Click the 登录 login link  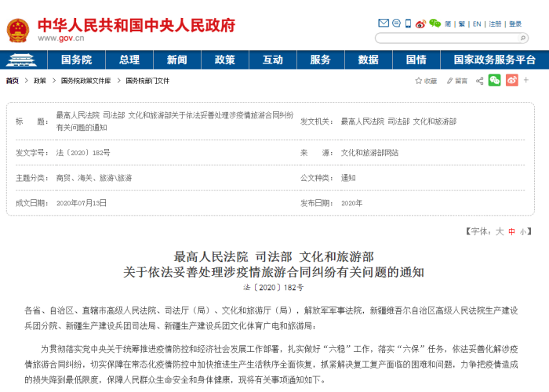pyautogui.click(x=515, y=24)
